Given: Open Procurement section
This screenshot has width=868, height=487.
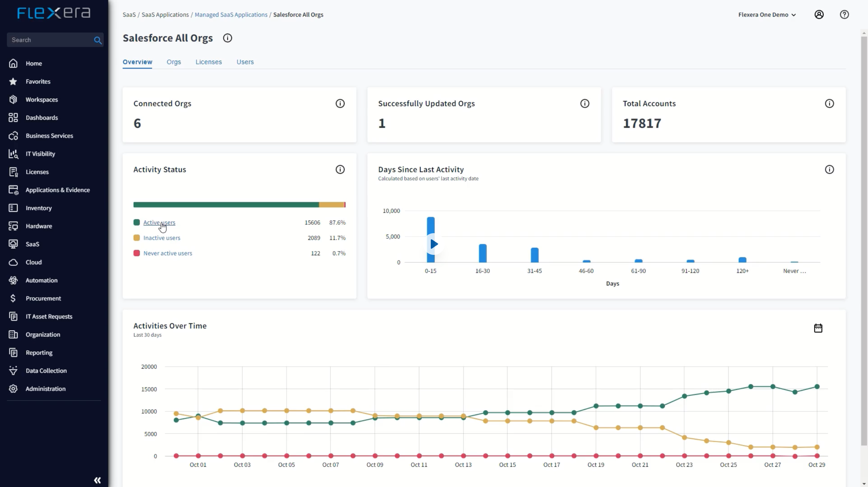Looking at the screenshot, I should click(43, 298).
